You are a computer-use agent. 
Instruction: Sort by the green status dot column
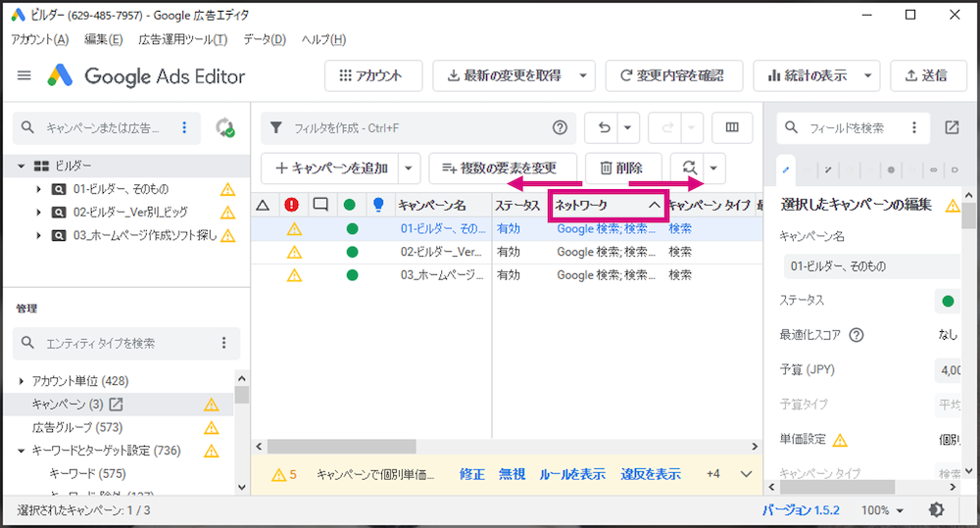tap(350, 205)
